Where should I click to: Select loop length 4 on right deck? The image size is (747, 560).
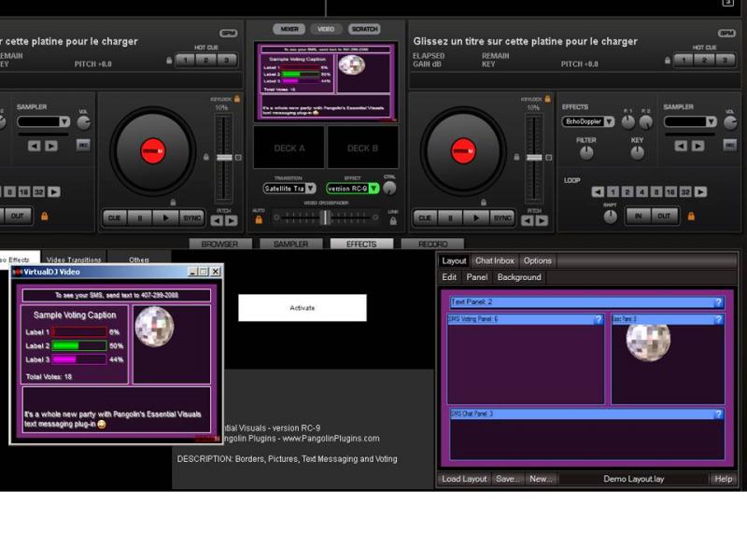click(x=641, y=192)
